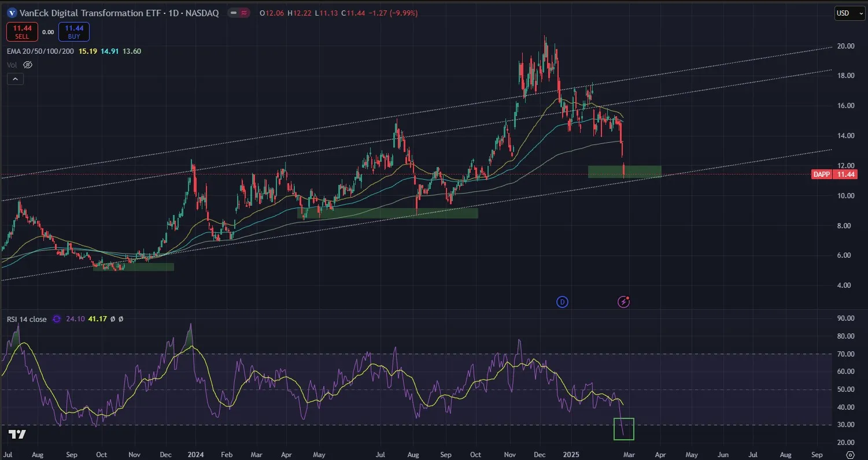The image size is (868, 460).
Task: Collapse the indicator legend with chevron
Action: pyautogui.click(x=14, y=79)
